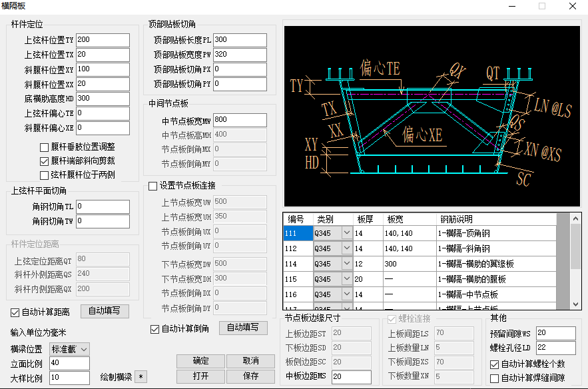Click the 顶部贴板宽度PW input field

(240, 55)
